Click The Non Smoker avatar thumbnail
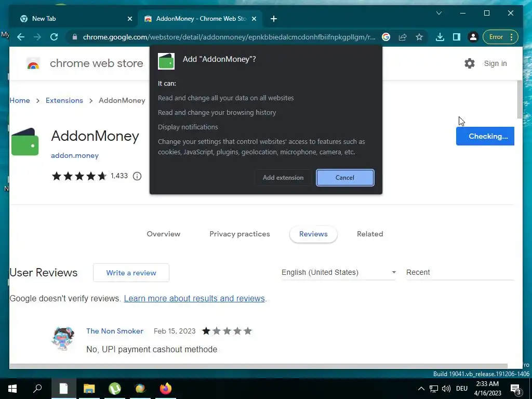Screen dimensions: 532x399 click(63, 339)
